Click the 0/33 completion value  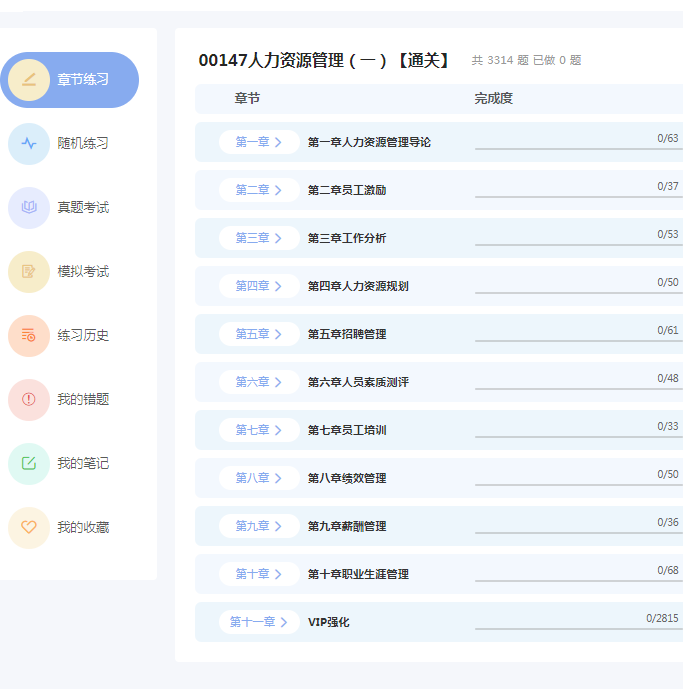[x=668, y=426]
